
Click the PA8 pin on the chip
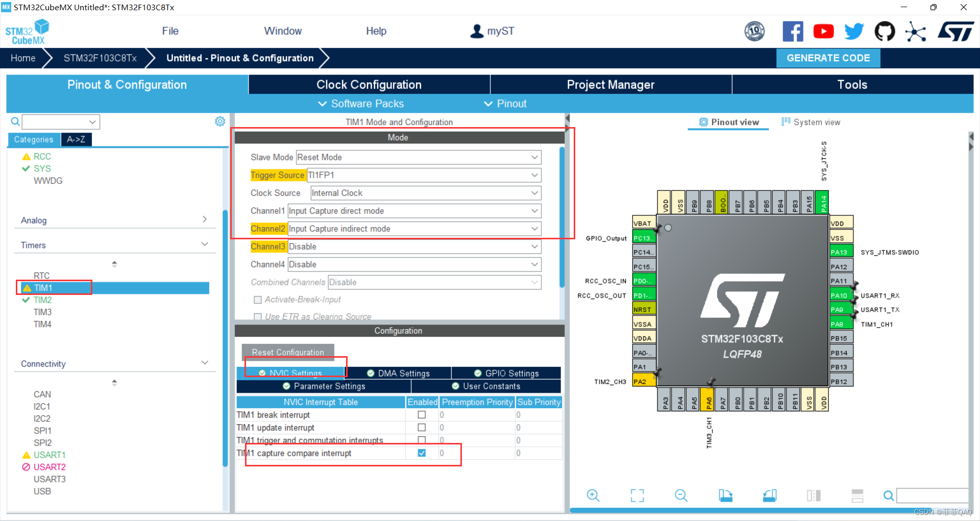(841, 324)
